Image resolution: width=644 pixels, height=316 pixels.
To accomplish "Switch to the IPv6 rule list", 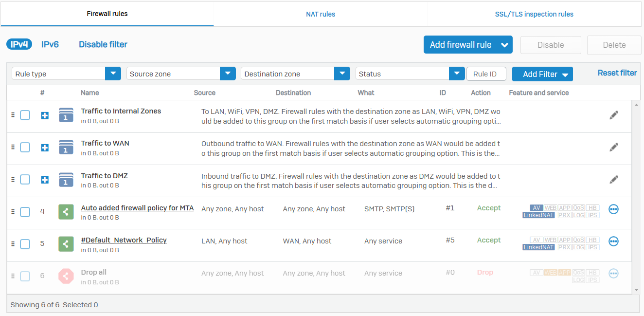I will tap(50, 44).
